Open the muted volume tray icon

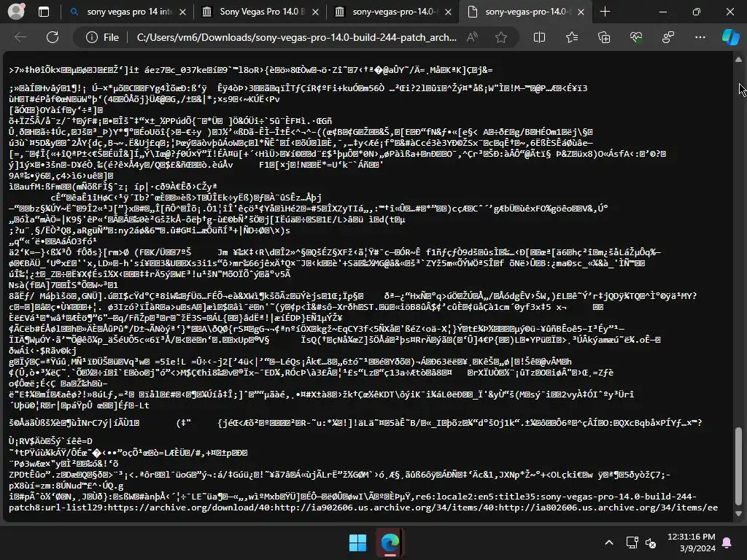[x=651, y=542]
